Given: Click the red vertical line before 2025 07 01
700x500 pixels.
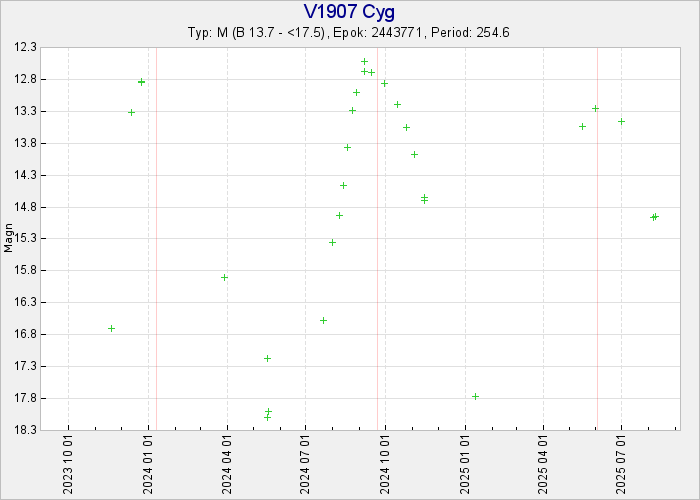Looking at the screenshot, I should [597, 238].
